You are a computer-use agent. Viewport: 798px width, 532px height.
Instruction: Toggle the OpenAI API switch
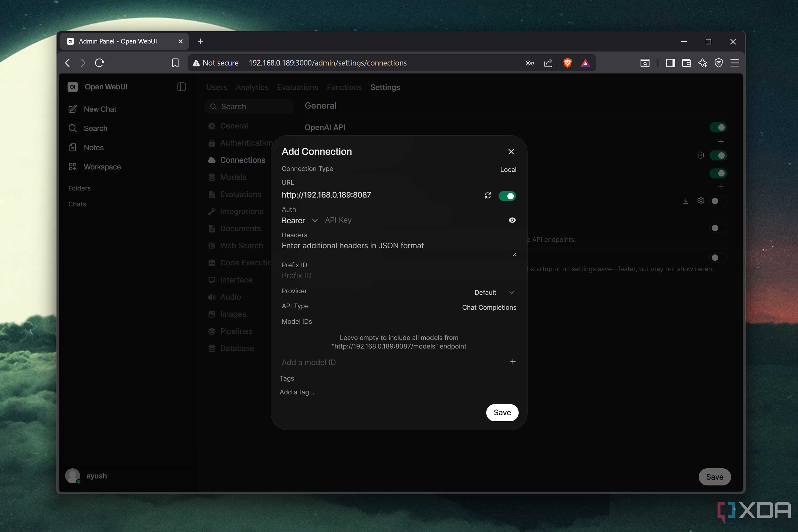tap(718, 127)
